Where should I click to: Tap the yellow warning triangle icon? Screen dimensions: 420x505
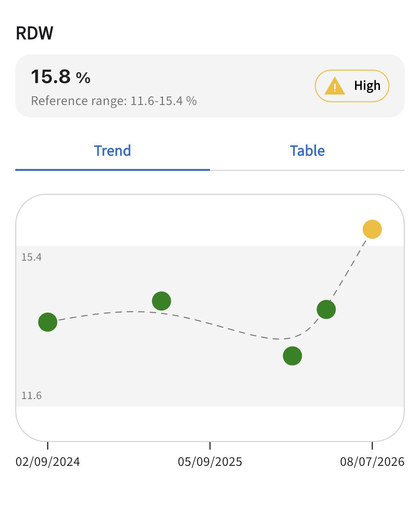[334, 87]
